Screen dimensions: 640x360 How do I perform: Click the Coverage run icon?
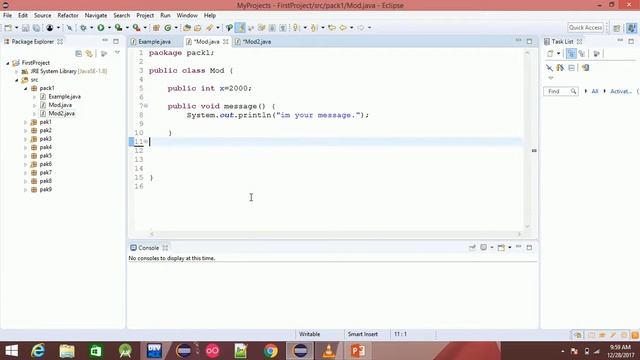click(x=118, y=28)
